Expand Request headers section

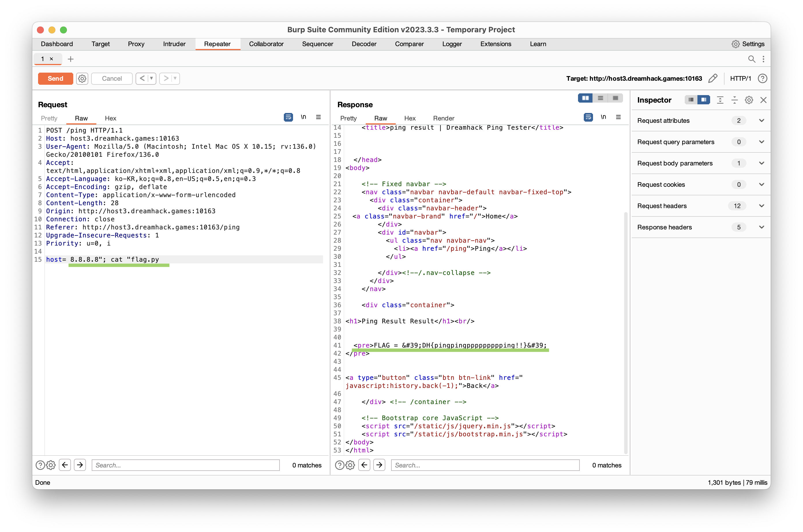tap(761, 206)
